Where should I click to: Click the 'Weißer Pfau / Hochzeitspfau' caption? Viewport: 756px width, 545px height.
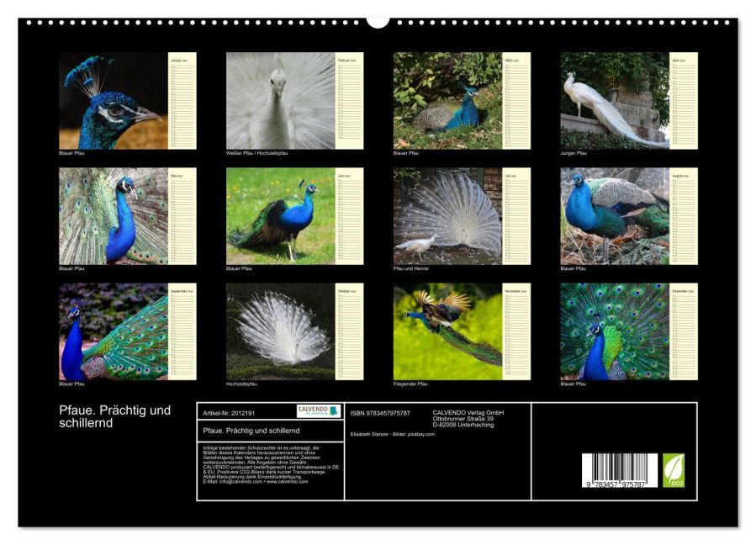pyautogui.click(x=257, y=153)
